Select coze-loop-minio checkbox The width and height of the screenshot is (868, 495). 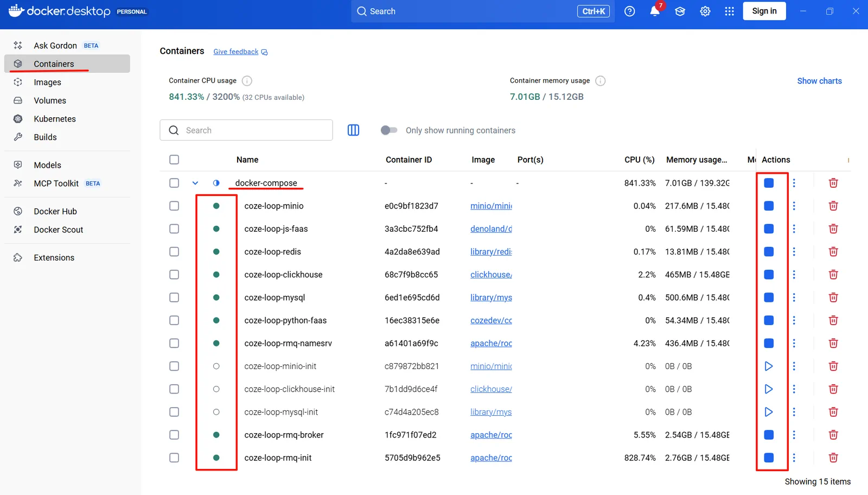(x=174, y=206)
